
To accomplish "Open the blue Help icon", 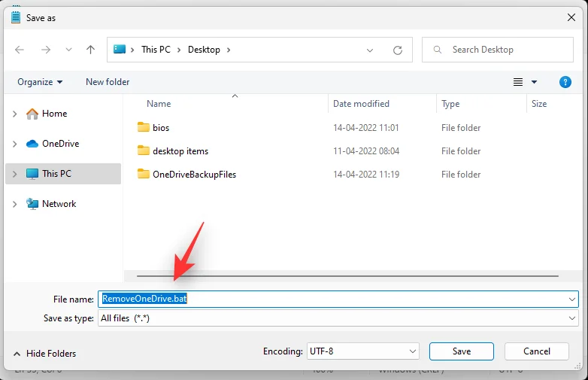I will tap(565, 82).
